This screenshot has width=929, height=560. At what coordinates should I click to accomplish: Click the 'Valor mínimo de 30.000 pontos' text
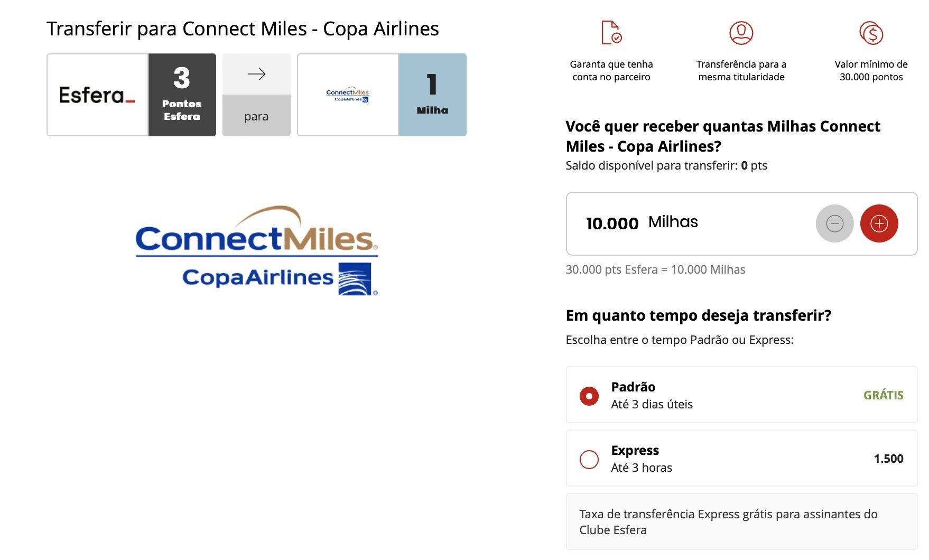point(871,70)
